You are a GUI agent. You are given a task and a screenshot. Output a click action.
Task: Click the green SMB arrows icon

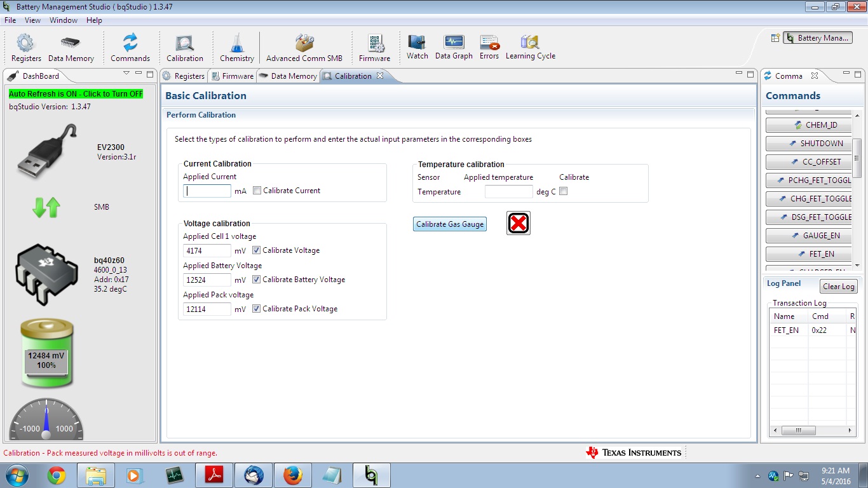(46, 207)
